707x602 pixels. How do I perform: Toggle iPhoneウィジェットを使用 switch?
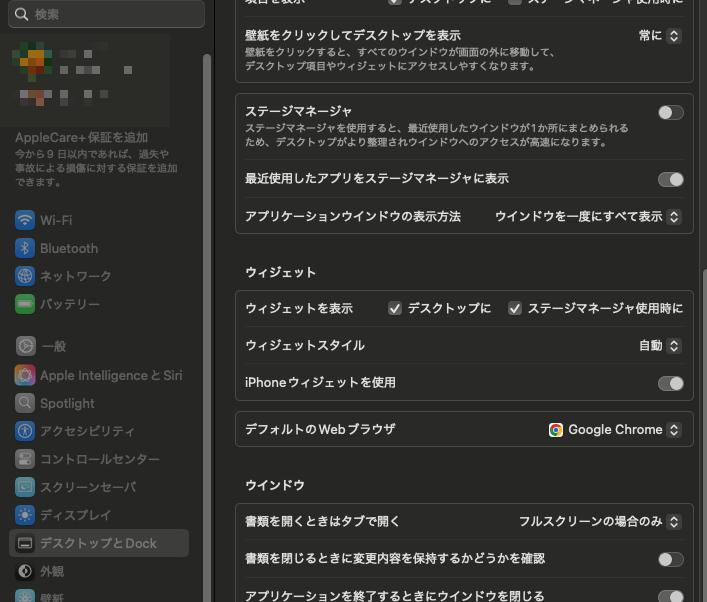670,384
